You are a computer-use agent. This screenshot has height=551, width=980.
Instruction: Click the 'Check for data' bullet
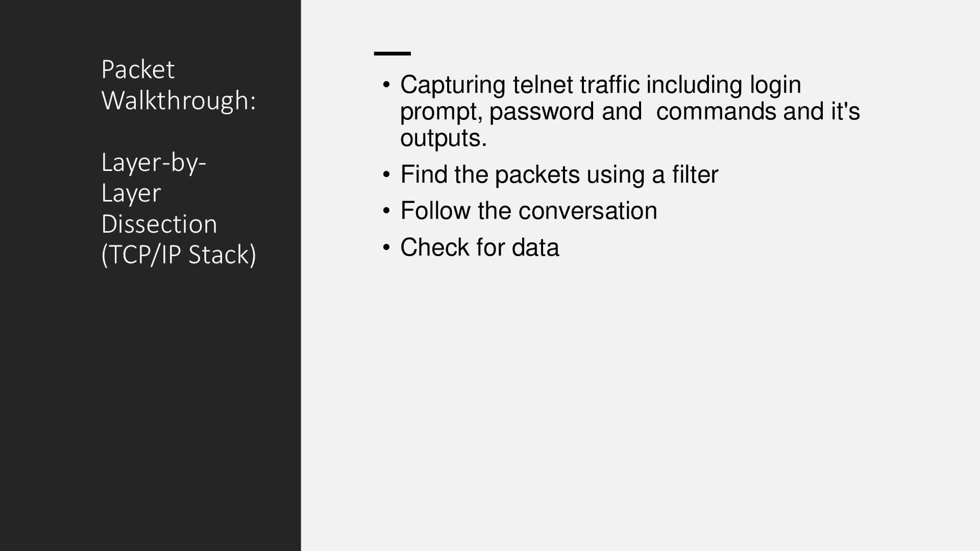pos(479,247)
